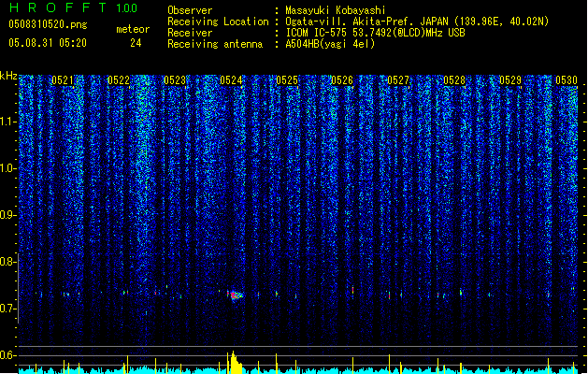Click the 'Receiving antenna' field label
Viewport: 588px width, 374px height.
(x=215, y=44)
